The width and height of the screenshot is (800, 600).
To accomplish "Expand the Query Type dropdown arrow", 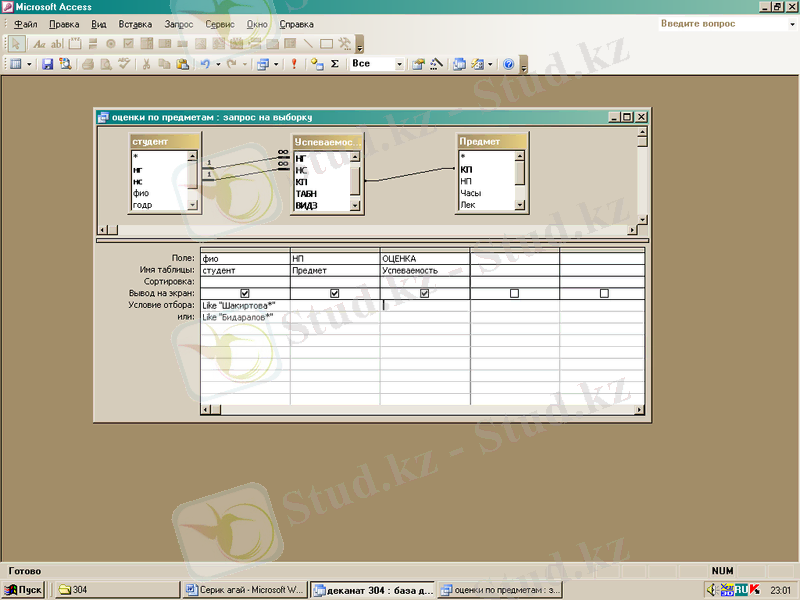I will coord(277,64).
